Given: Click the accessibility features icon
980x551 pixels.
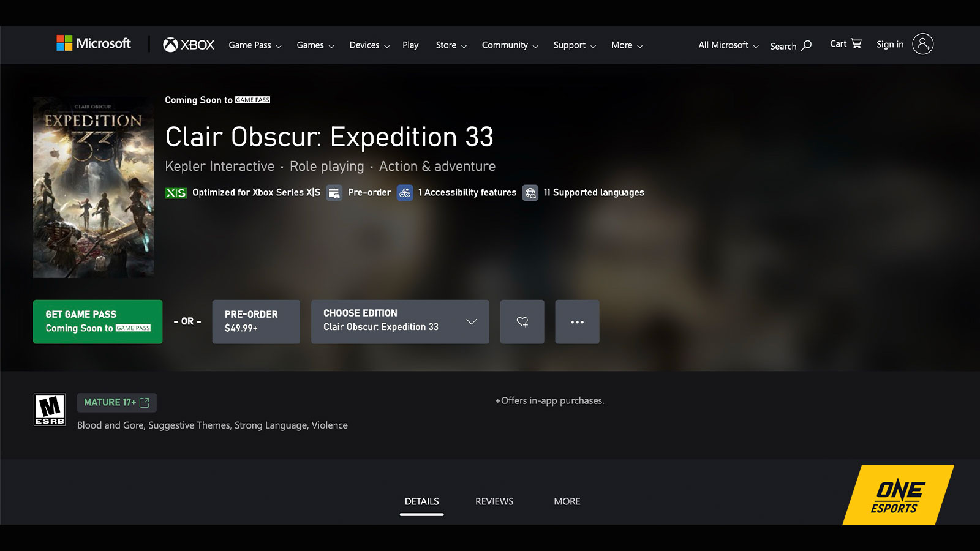Looking at the screenshot, I should [x=405, y=193].
